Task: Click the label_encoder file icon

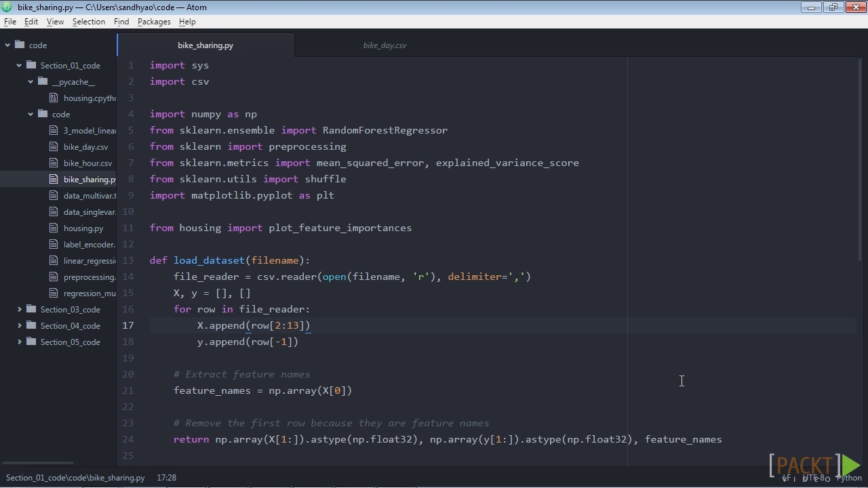Action: click(54, 245)
